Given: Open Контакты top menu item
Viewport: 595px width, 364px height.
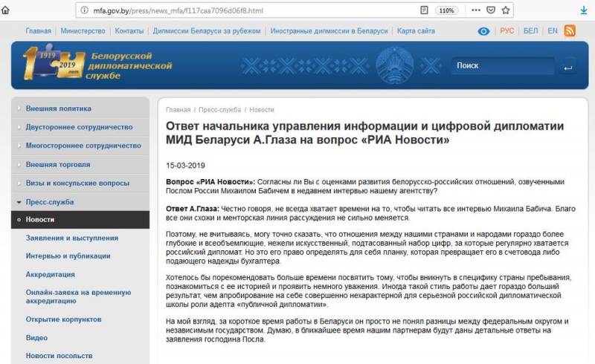Looking at the screenshot, I should pos(129,31).
